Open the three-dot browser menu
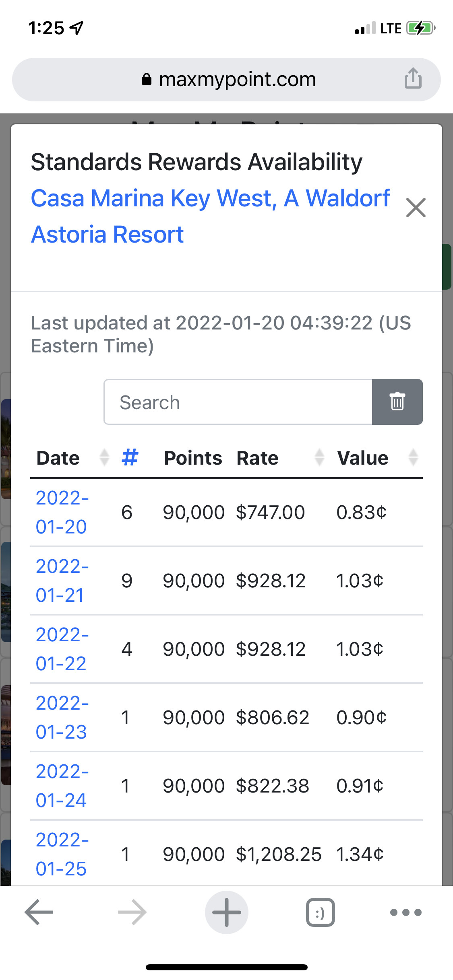 point(405,912)
